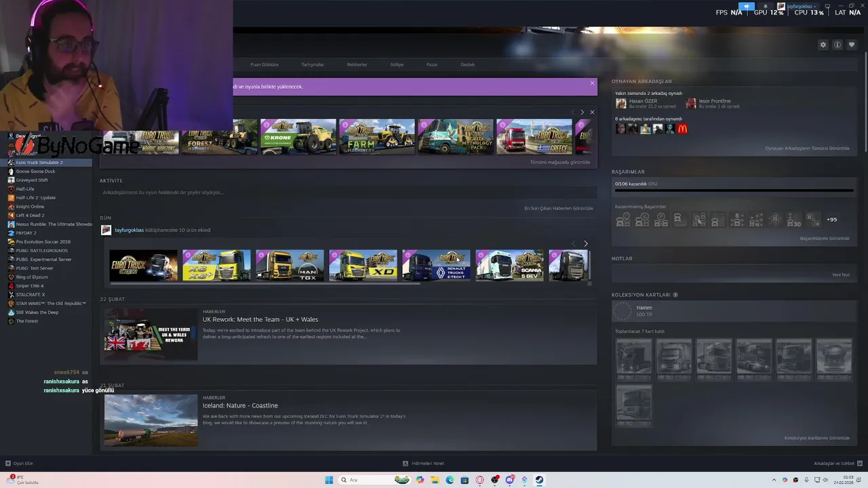Open the notifications bell icon
This screenshot has width=868, height=488.
point(766,6)
